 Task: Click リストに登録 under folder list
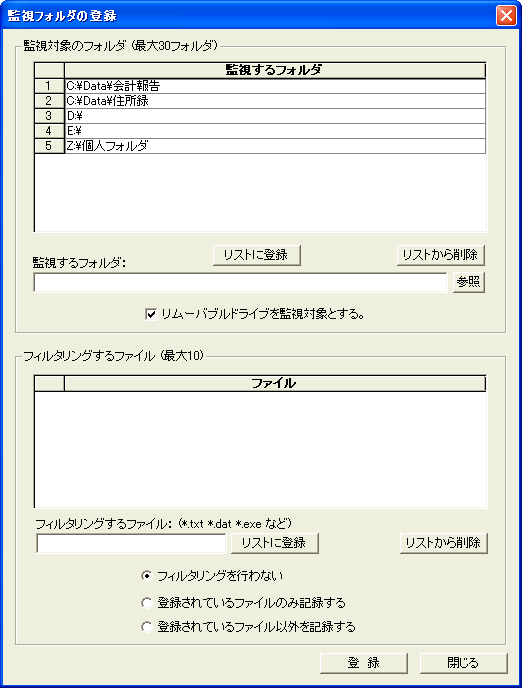point(257,255)
